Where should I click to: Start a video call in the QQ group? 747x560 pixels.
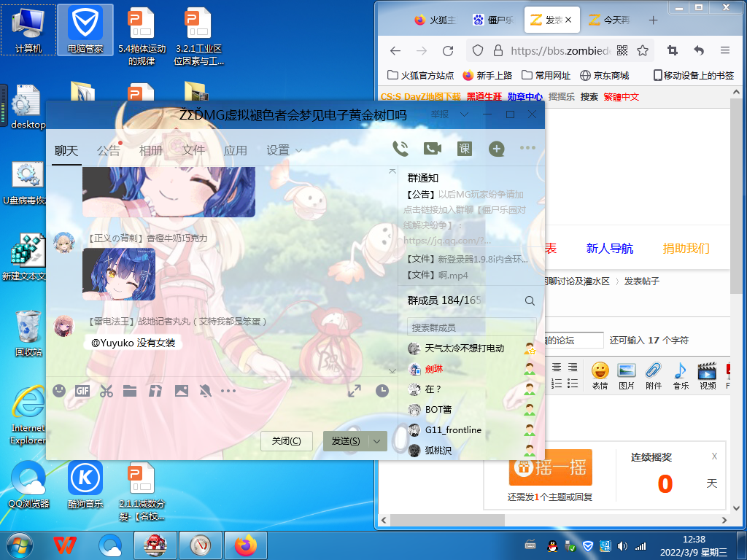[x=432, y=149]
